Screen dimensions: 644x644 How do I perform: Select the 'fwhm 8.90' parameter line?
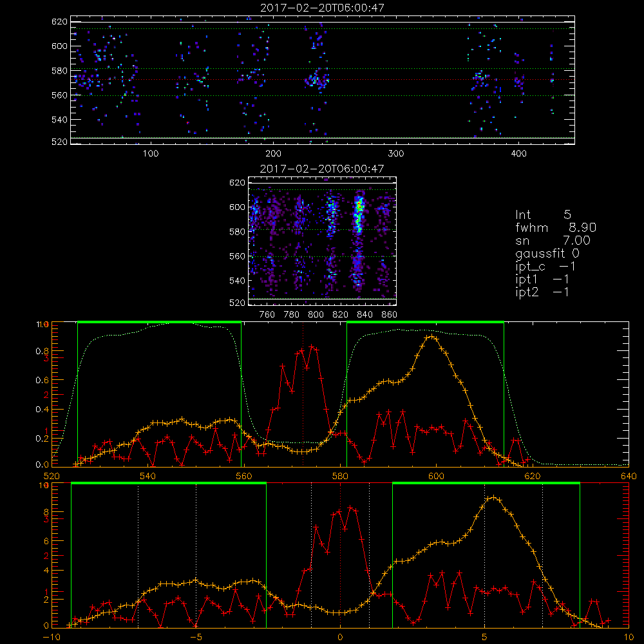click(x=556, y=227)
